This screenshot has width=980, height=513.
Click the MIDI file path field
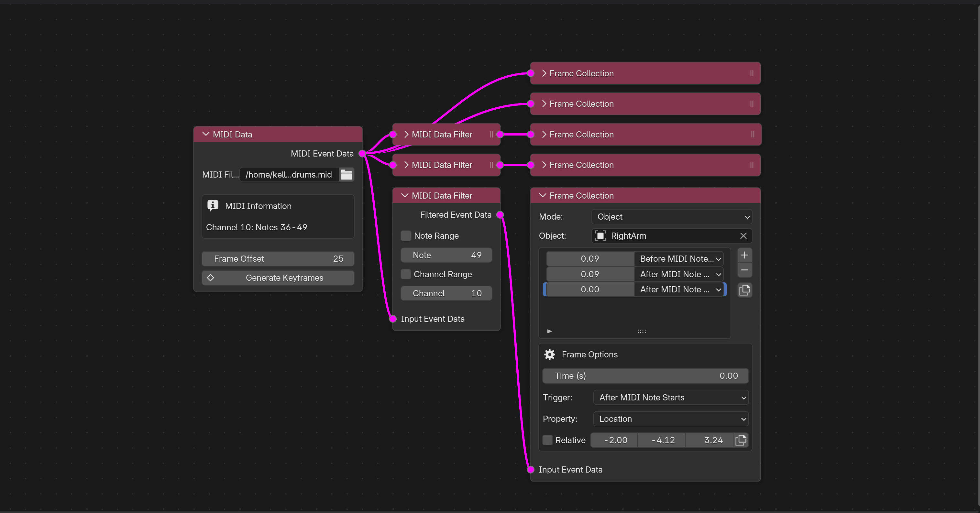tap(289, 175)
